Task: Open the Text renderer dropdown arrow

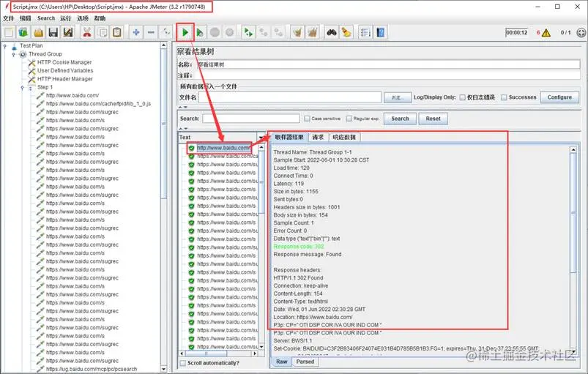Action: pos(261,138)
